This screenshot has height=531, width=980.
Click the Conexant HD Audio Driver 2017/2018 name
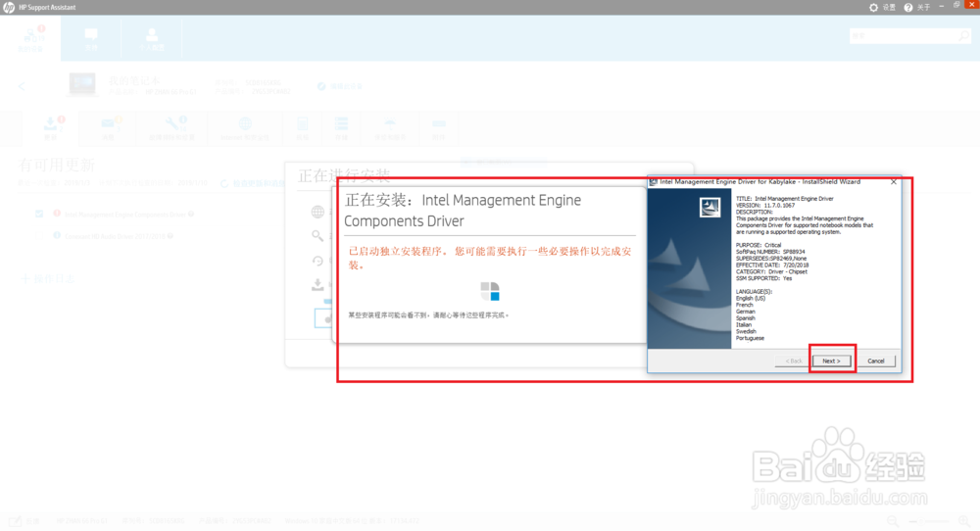pos(115,236)
